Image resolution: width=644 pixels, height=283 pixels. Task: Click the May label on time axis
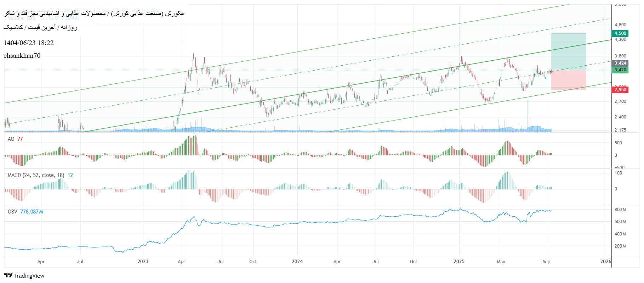[501, 262]
